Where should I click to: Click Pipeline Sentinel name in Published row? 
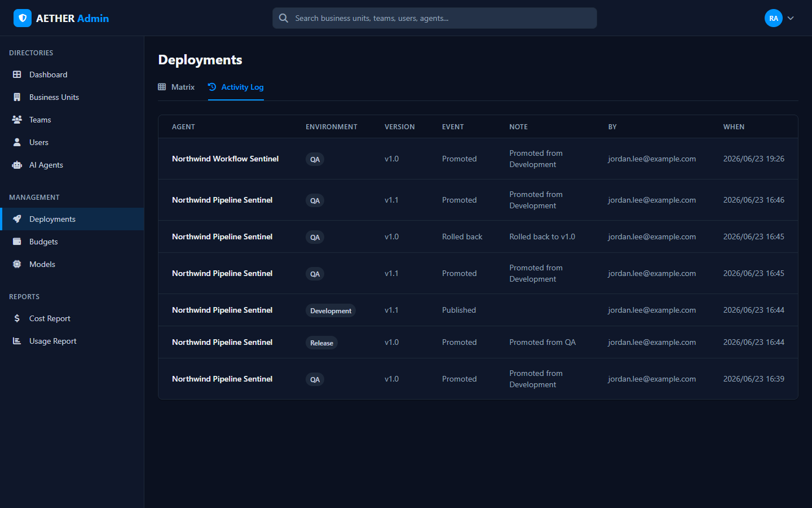[222, 310]
